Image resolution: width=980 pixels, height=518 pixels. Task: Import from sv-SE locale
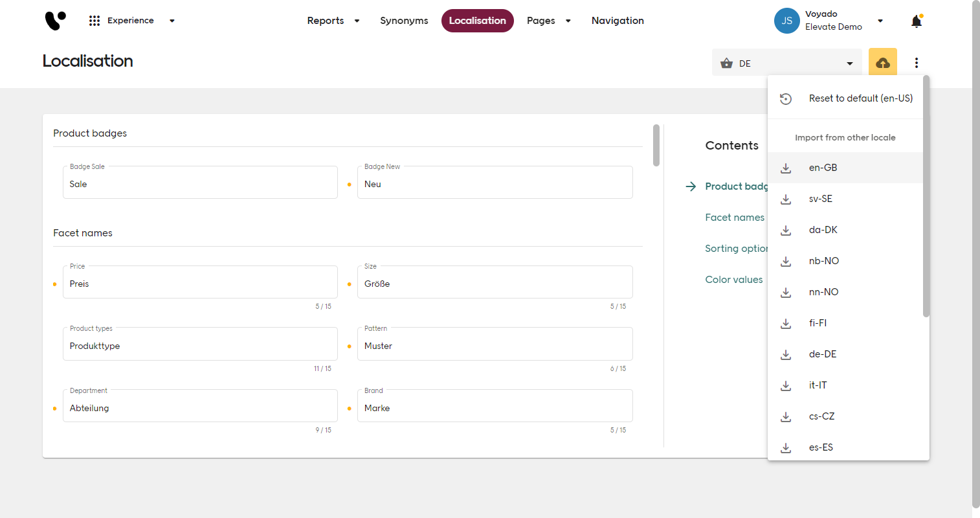coord(845,199)
